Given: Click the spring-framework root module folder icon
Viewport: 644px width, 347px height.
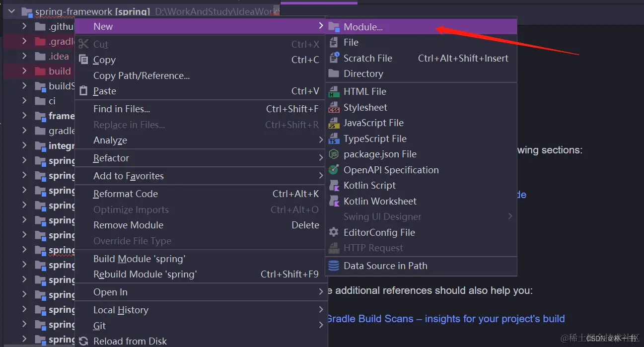Looking at the screenshot, I should 27,11.
